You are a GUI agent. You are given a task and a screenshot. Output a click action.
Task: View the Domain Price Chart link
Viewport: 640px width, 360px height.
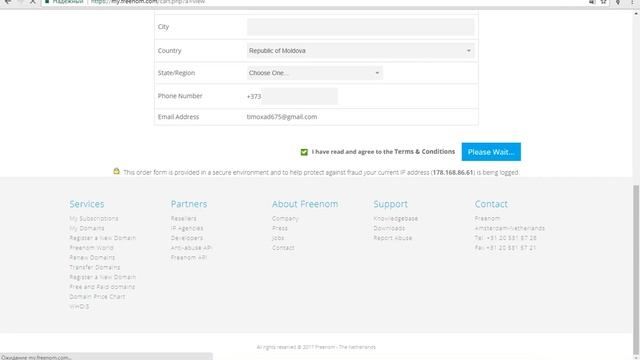(x=97, y=297)
